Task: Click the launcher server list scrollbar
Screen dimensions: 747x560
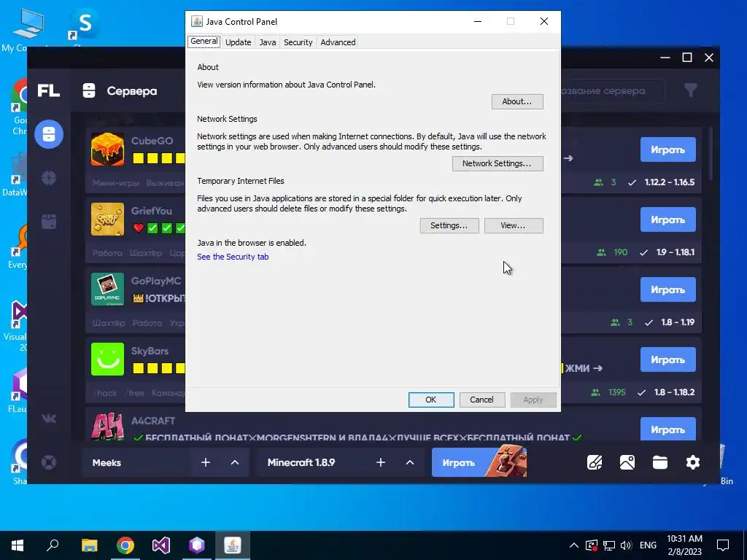Action: point(711,153)
